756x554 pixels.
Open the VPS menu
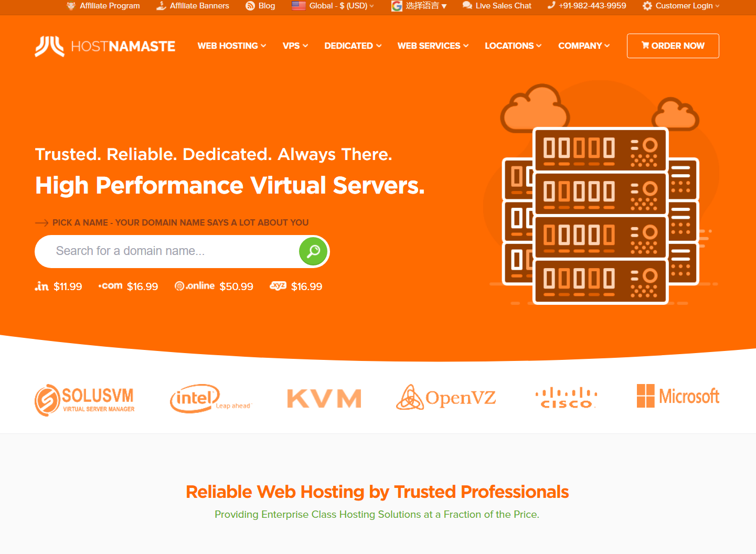295,46
